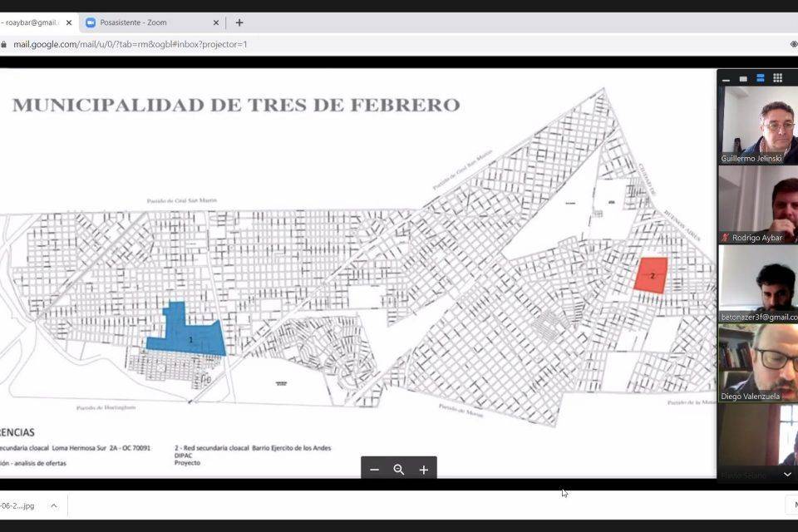Open the downloaded jpg file in download bar
Viewport: 798px width, 532px height.
click(17, 505)
